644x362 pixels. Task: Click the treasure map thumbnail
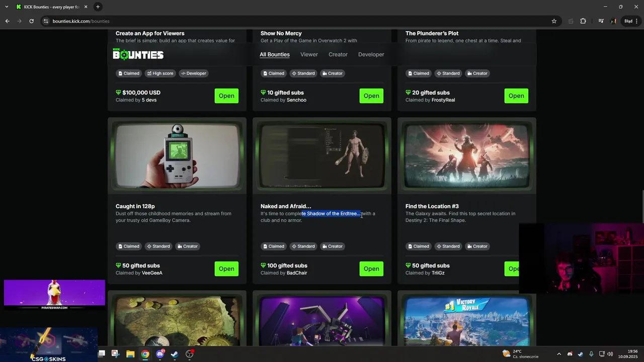click(x=177, y=320)
